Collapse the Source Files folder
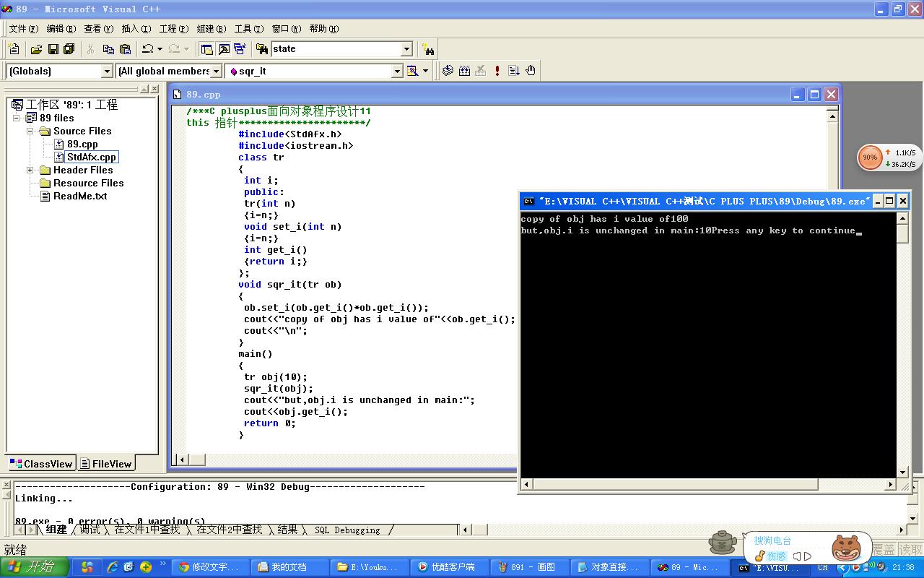This screenshot has height=578, width=924. pyautogui.click(x=30, y=131)
